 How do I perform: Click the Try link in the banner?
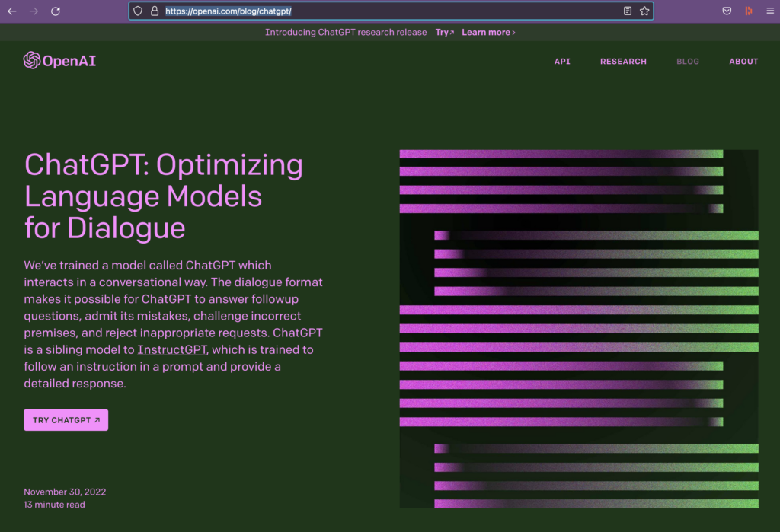point(445,32)
